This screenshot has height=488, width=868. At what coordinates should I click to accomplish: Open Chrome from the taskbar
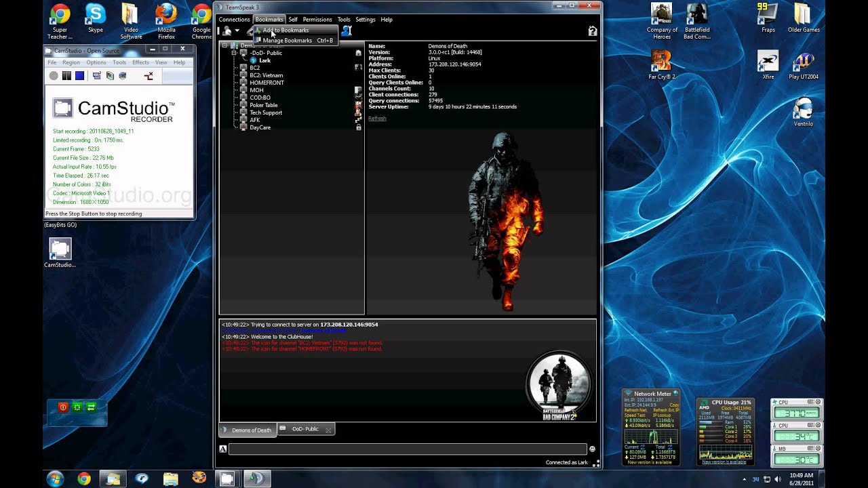pyautogui.click(x=83, y=479)
